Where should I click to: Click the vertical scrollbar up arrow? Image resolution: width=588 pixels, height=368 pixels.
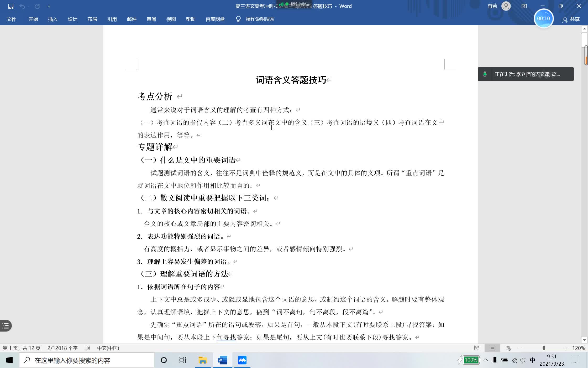[x=584, y=28]
